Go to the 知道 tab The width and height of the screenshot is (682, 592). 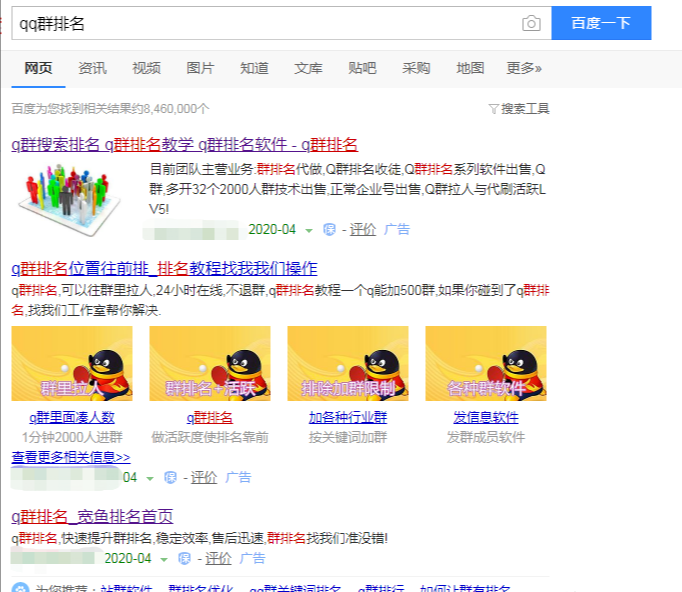point(254,68)
